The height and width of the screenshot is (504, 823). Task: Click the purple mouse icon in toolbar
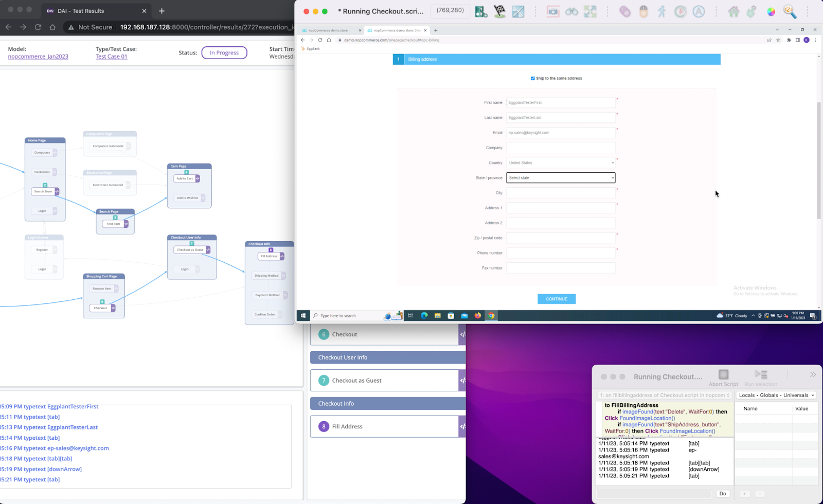625,11
